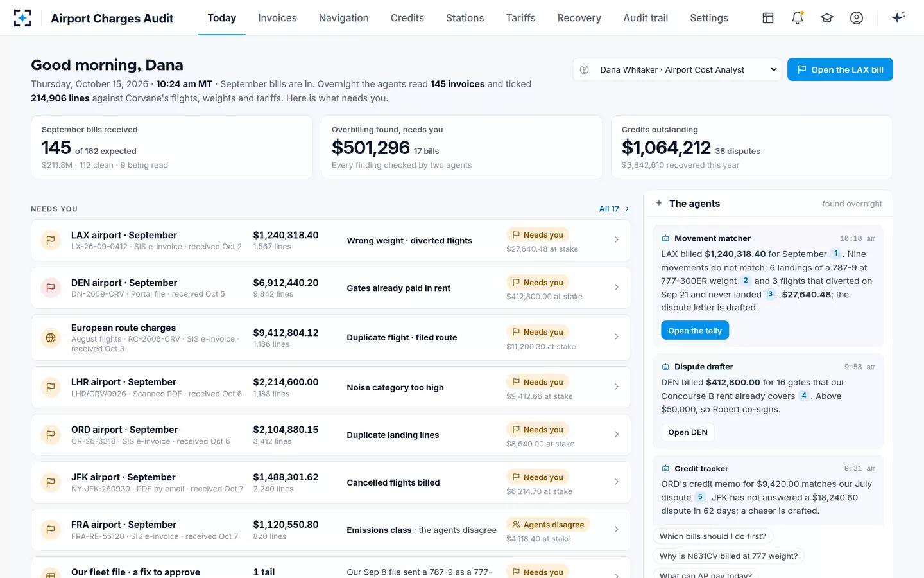The height and width of the screenshot is (578, 924).
Task: Open citation 5 in Credit tracker note
Action: tap(700, 497)
